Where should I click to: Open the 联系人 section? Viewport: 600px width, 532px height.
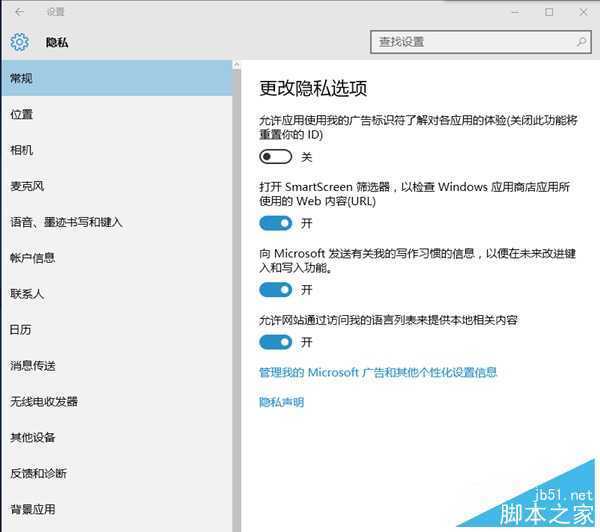pyautogui.click(x=117, y=294)
